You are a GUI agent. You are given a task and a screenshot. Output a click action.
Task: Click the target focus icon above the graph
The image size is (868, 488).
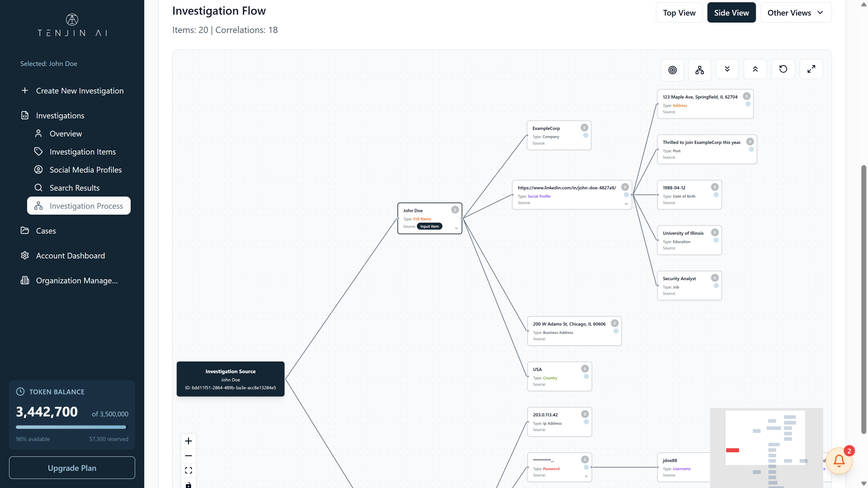672,69
